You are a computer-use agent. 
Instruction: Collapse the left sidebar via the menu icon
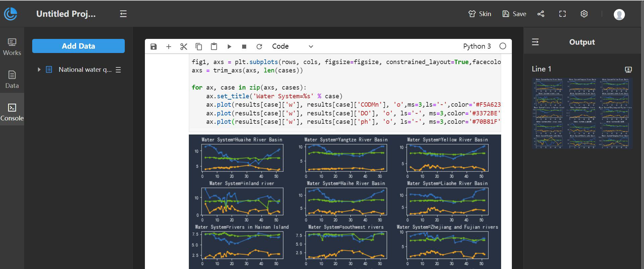[123, 14]
